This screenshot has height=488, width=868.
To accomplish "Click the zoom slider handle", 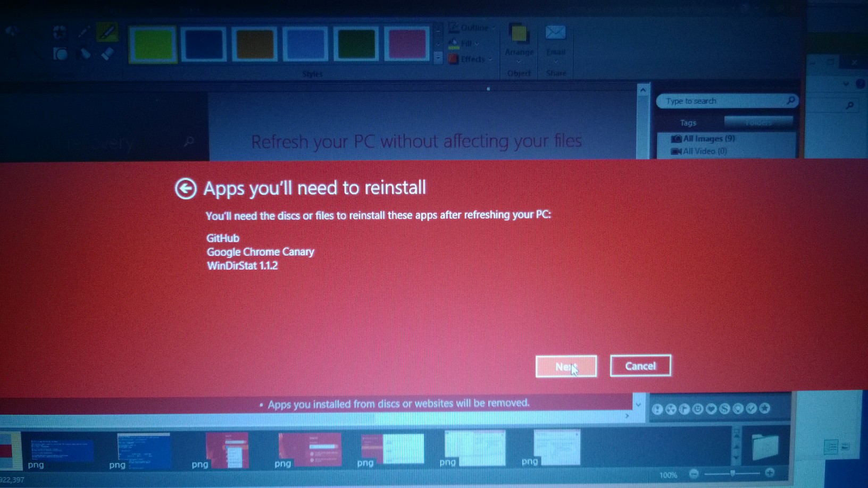I will click(x=732, y=473).
